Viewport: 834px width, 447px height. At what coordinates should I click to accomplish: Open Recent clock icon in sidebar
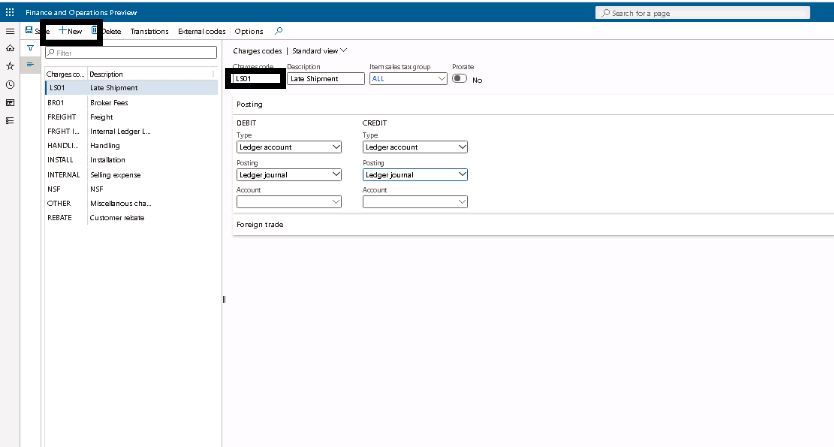(x=10, y=85)
